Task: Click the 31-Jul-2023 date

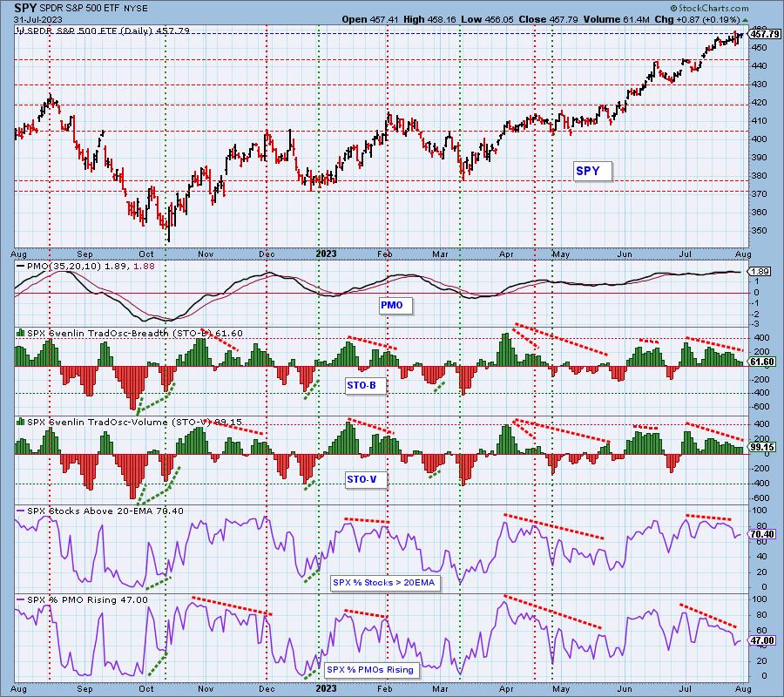Action: click(x=38, y=19)
